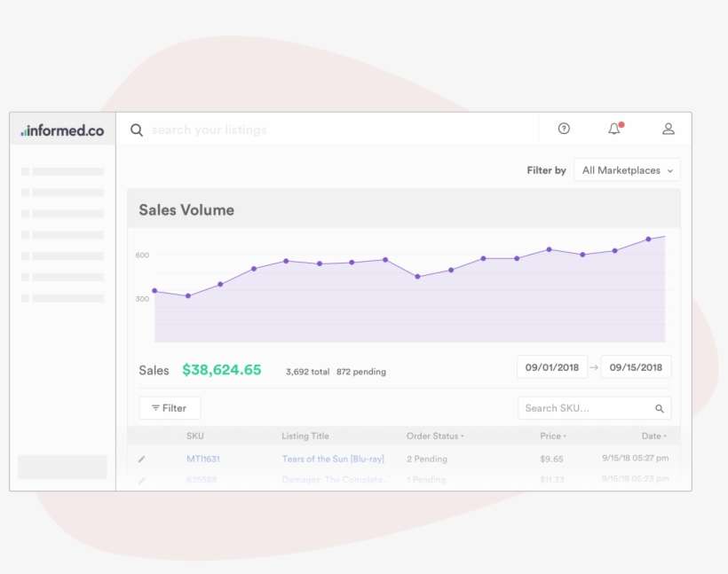Open the Tears of the Sun listing

(333, 459)
